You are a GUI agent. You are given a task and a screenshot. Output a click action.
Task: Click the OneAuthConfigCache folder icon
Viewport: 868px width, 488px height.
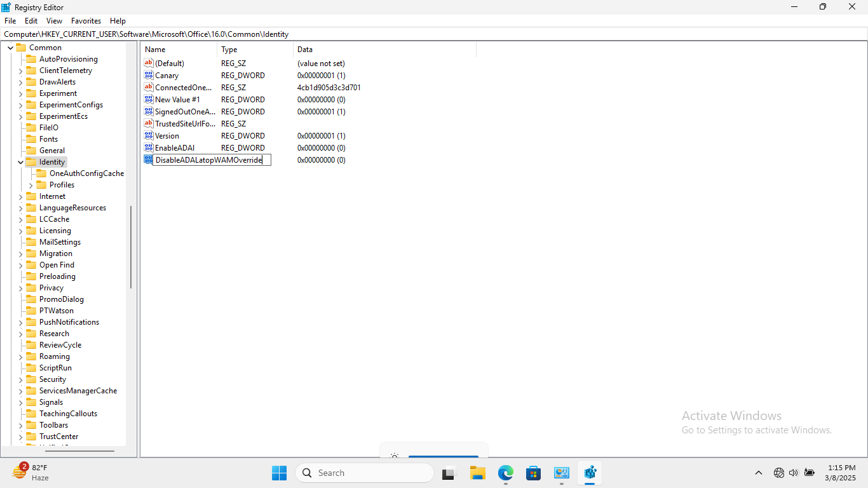click(x=41, y=173)
